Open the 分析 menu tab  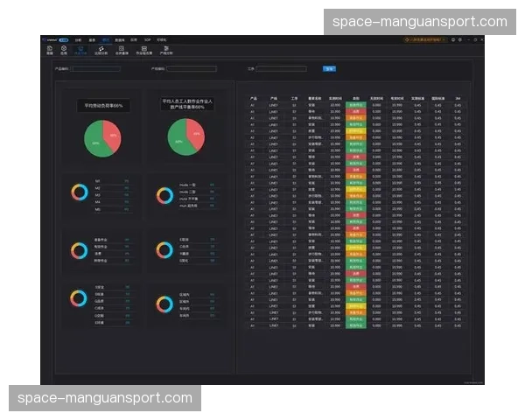(x=79, y=39)
